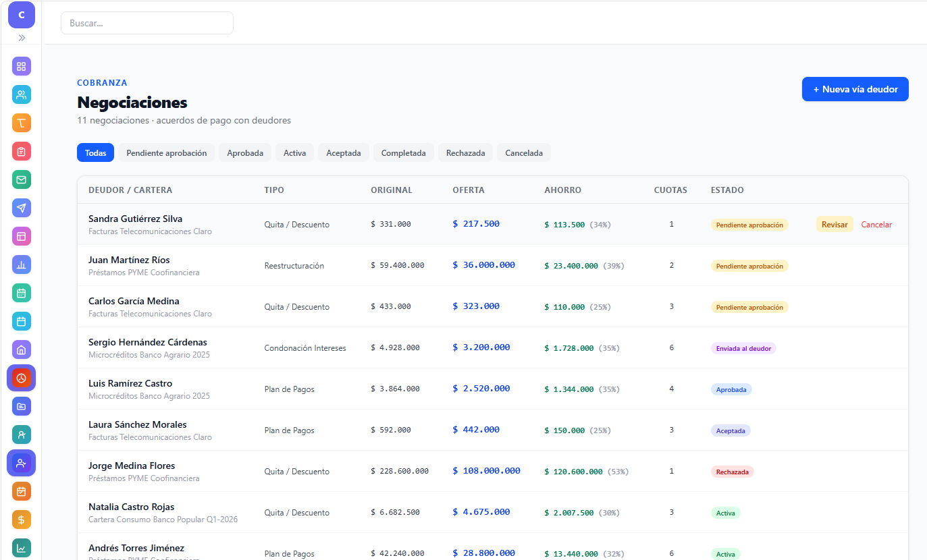Open the red clipboard sidebar icon
The width and height of the screenshot is (927, 560).
click(22, 151)
